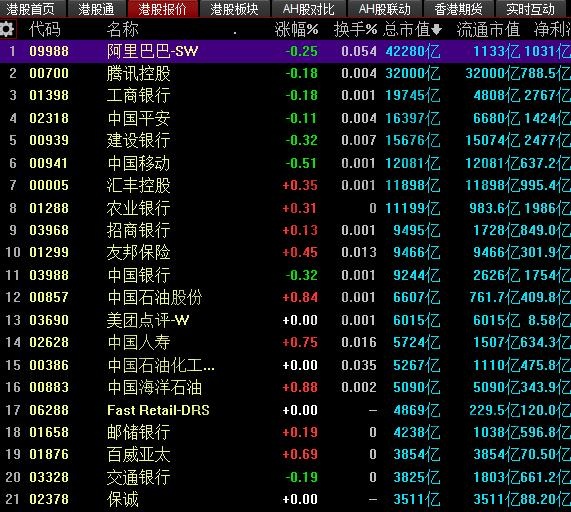Screen dimensions: 571x512
Task: Click stock code 01398
Action: click(49, 95)
